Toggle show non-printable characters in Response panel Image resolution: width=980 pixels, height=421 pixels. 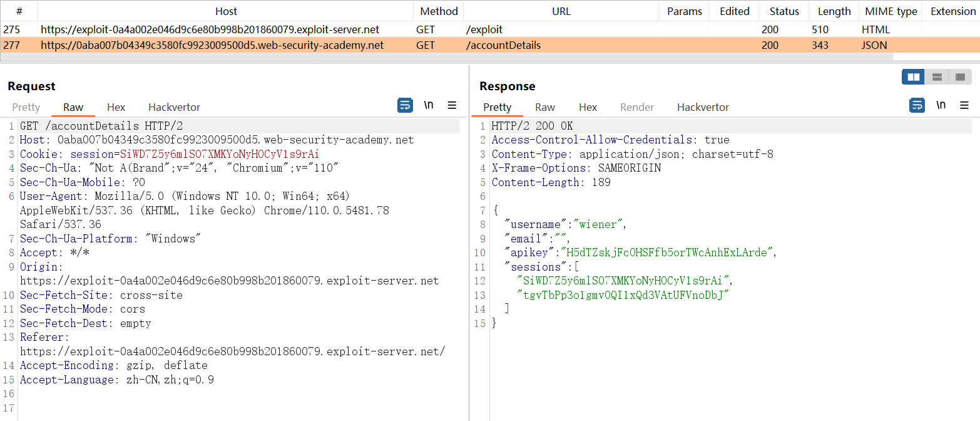click(x=941, y=105)
